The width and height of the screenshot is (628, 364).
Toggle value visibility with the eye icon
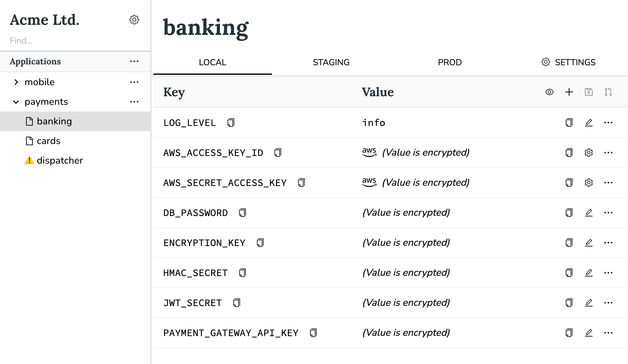point(549,92)
